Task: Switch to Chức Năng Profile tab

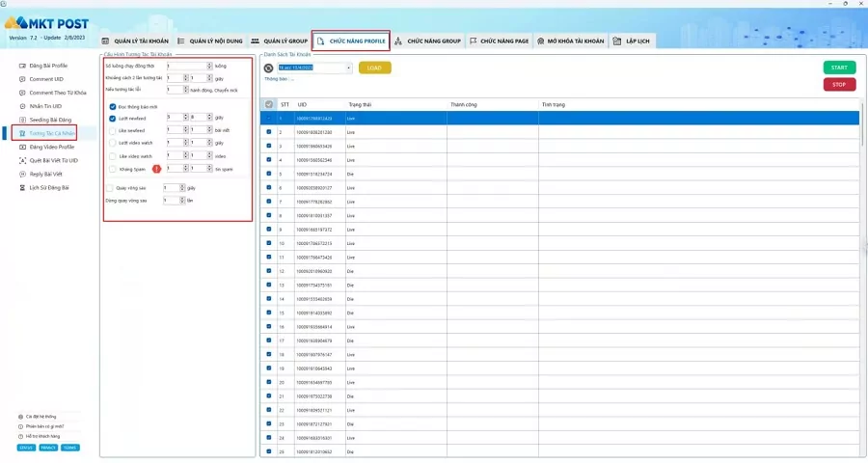Action: pos(351,41)
